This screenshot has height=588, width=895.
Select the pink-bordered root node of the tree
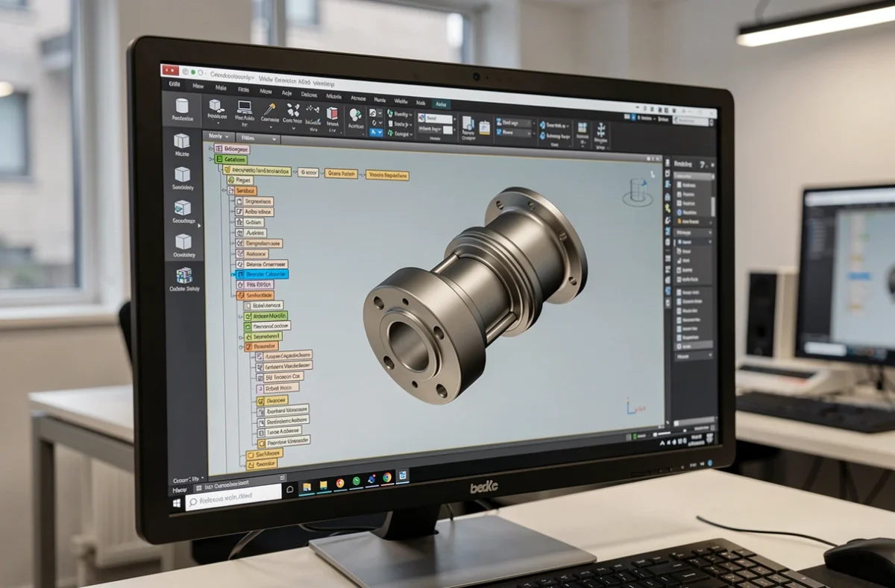click(232, 149)
